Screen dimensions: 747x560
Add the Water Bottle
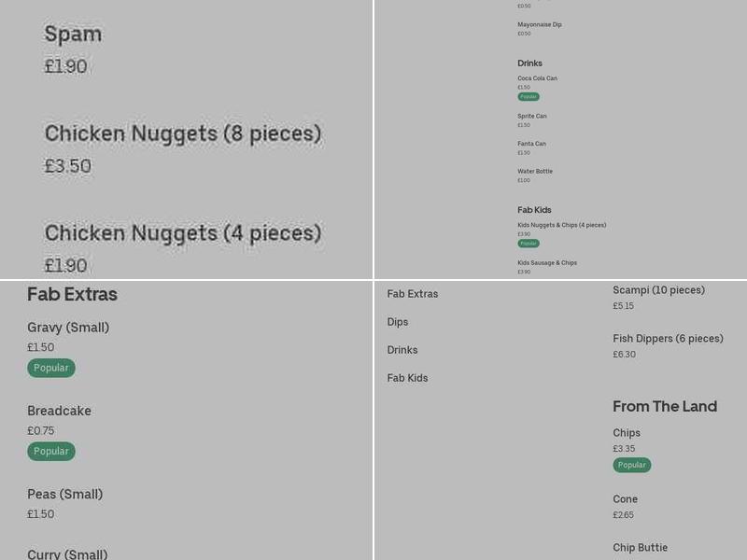click(535, 172)
